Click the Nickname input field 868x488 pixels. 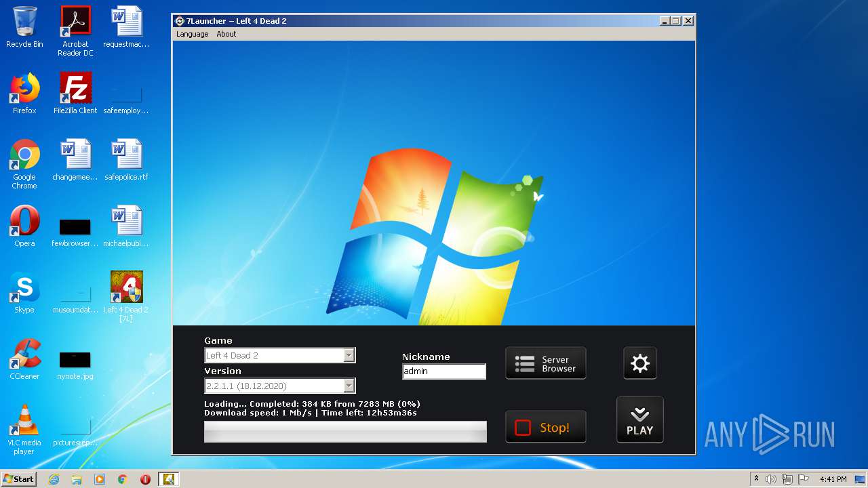click(x=443, y=371)
